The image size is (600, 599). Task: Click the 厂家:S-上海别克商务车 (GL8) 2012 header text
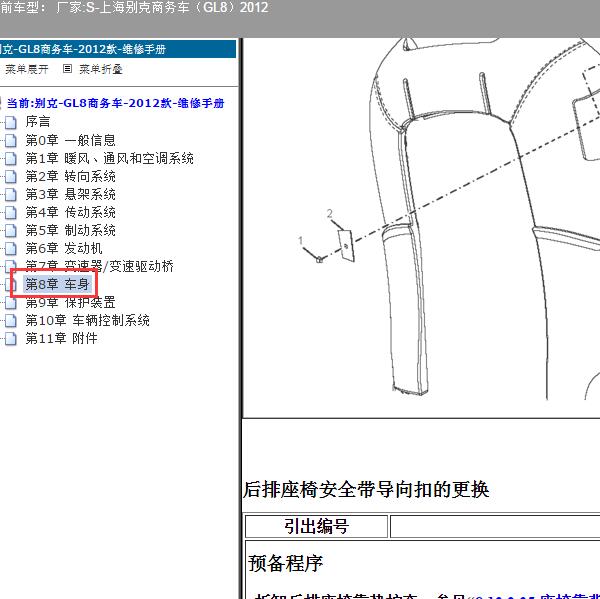(x=162, y=7)
